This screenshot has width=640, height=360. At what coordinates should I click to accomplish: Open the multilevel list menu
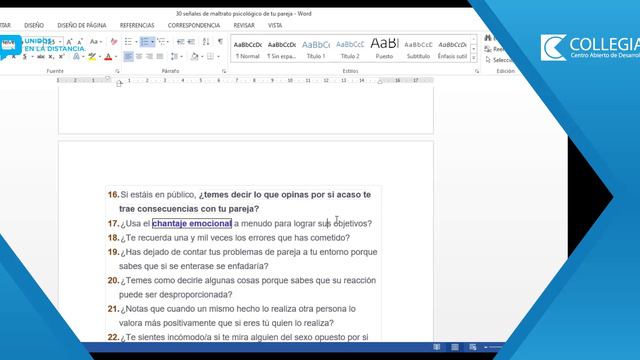pos(162,42)
